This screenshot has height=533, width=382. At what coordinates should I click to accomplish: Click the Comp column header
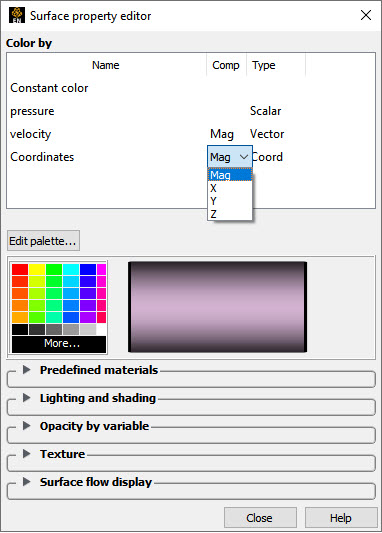tap(226, 65)
